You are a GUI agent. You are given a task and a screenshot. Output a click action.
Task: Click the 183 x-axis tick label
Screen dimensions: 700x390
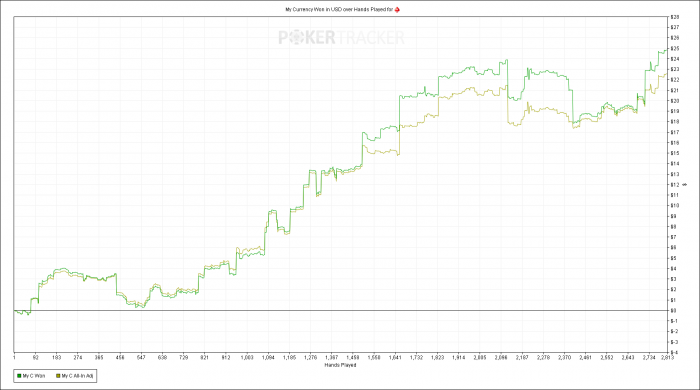(x=57, y=357)
